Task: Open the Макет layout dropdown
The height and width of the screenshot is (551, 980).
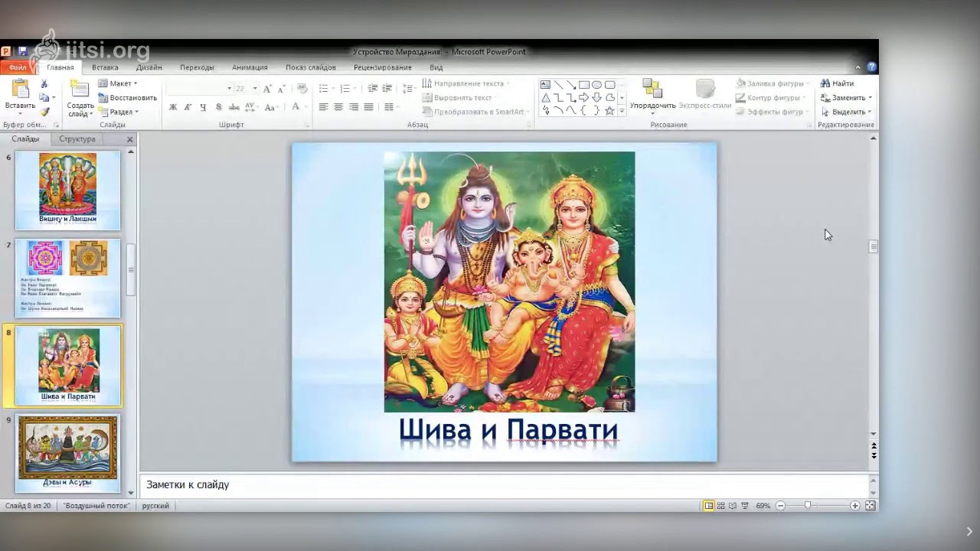Action: pos(118,83)
